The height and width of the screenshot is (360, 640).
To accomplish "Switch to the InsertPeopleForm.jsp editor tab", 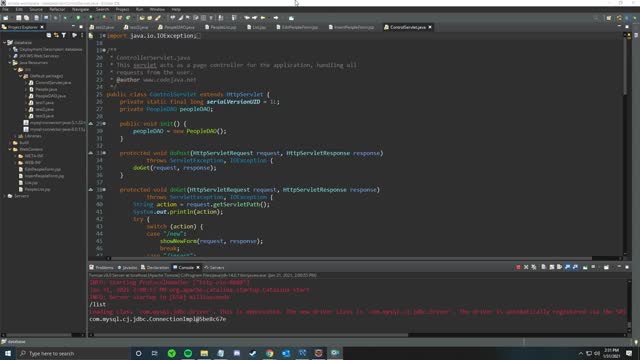I will point(351,27).
